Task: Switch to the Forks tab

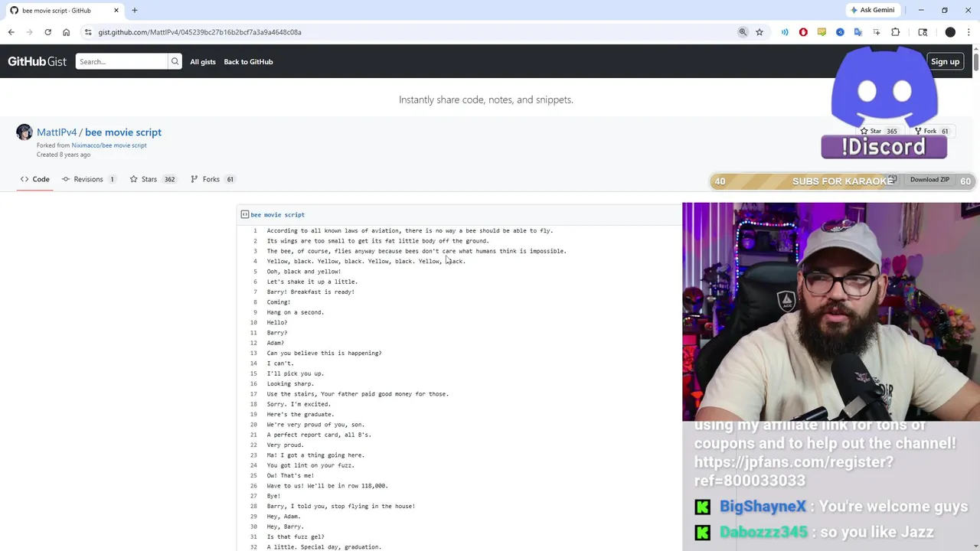Action: point(212,179)
